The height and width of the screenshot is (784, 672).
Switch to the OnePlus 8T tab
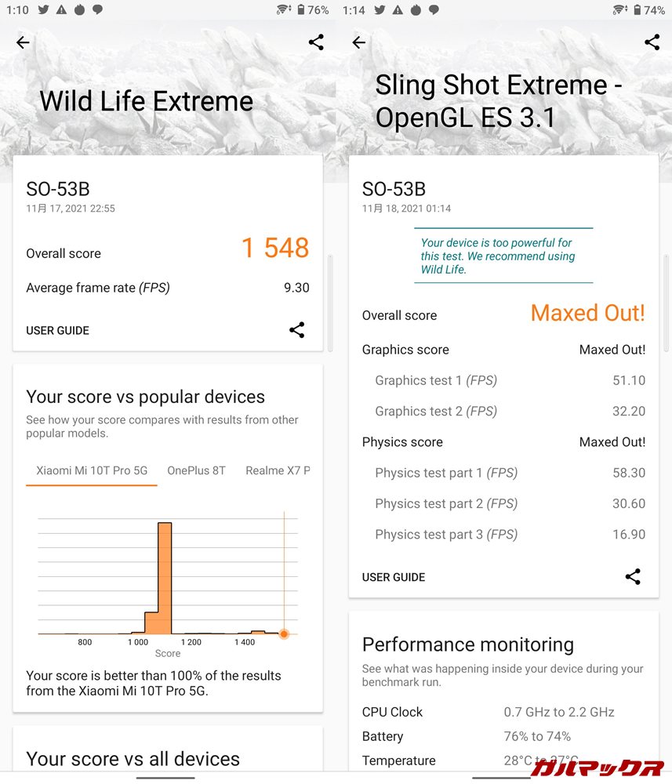(196, 470)
